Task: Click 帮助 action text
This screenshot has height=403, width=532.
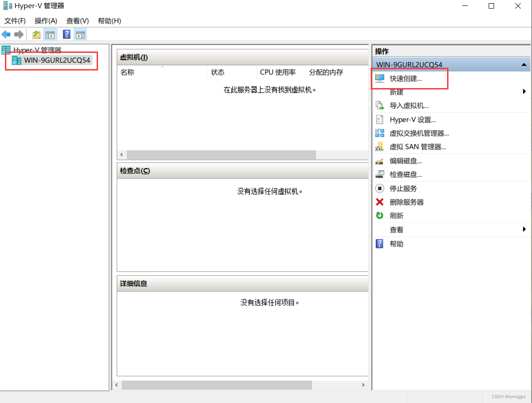Action: pyautogui.click(x=396, y=244)
